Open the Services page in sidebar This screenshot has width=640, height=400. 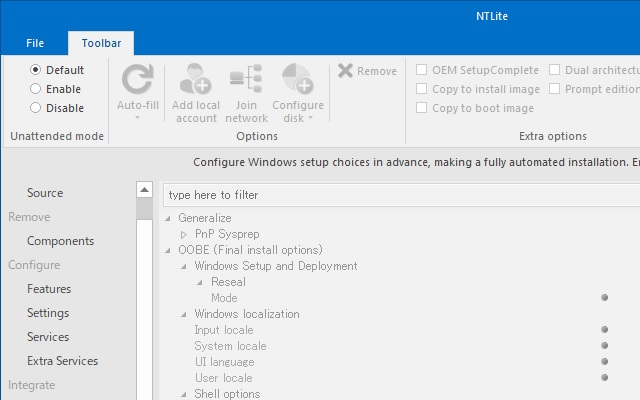click(48, 337)
